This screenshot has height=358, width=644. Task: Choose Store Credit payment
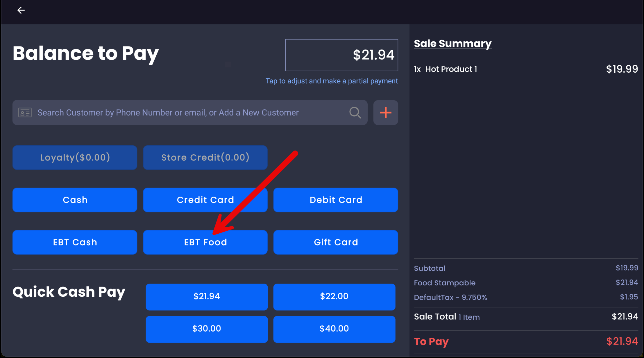point(205,157)
